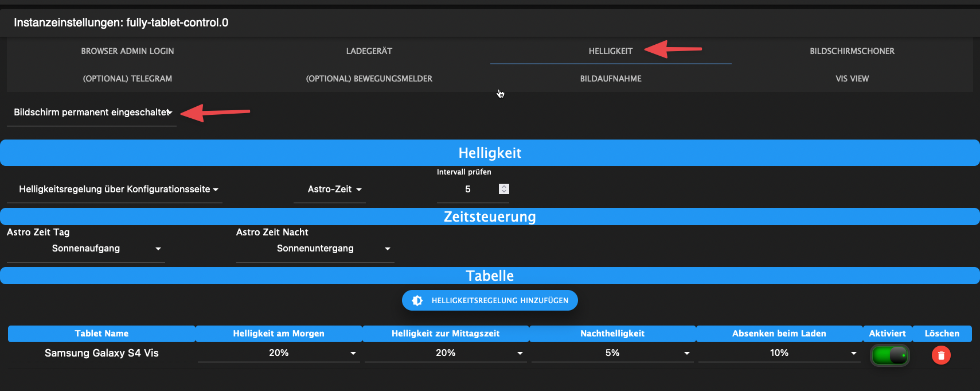Viewport: 980px width, 391px height.
Task: Select the Bildaufnahme tab
Action: coord(611,79)
